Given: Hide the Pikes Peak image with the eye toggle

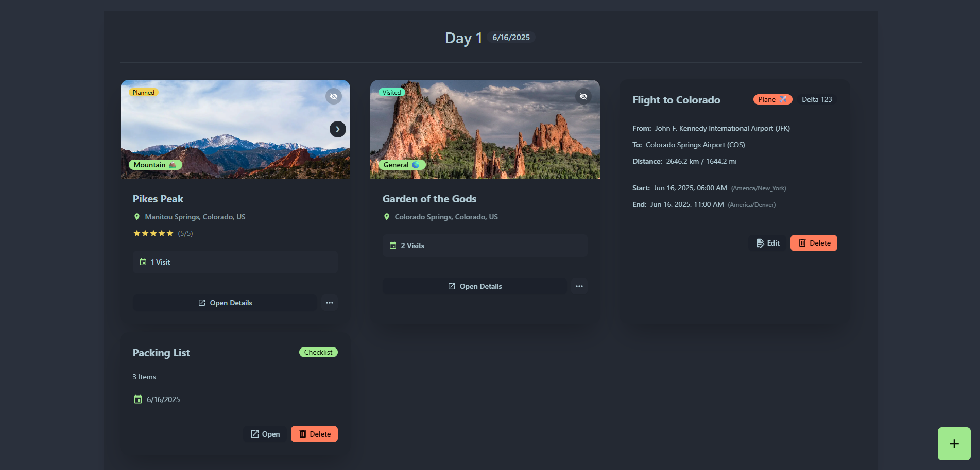Looking at the screenshot, I should click(333, 96).
